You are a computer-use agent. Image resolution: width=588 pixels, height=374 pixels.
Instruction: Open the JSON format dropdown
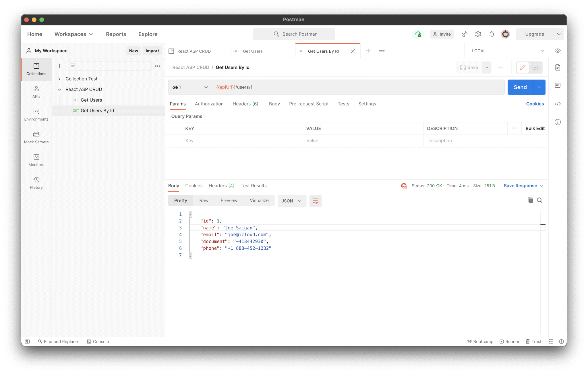(292, 201)
